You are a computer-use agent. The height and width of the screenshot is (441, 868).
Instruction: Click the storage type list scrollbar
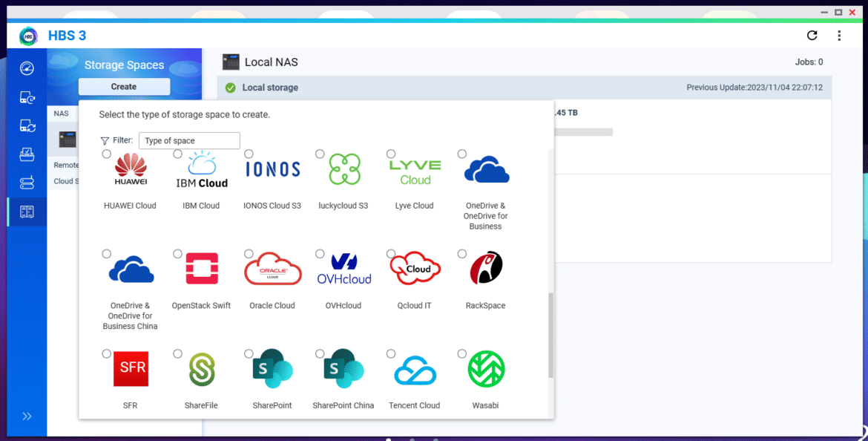(550, 335)
